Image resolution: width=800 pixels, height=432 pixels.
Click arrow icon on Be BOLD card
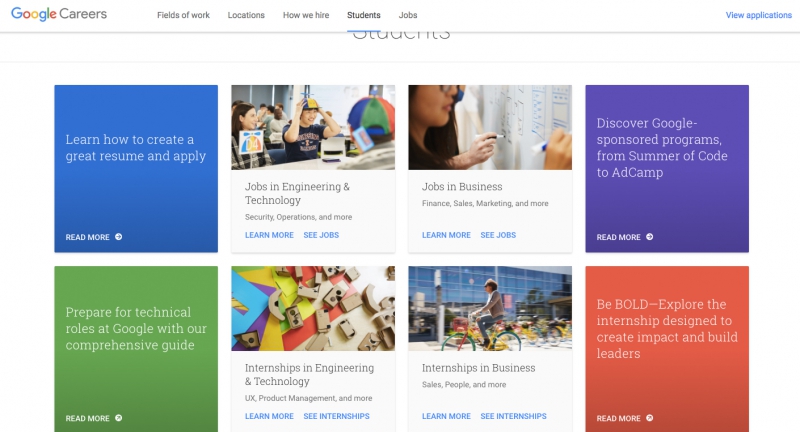[x=649, y=418]
